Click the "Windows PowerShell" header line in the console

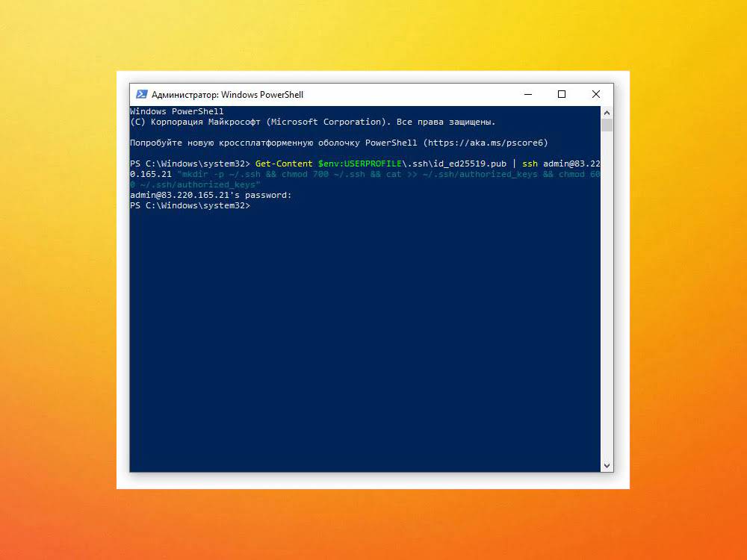click(177, 111)
